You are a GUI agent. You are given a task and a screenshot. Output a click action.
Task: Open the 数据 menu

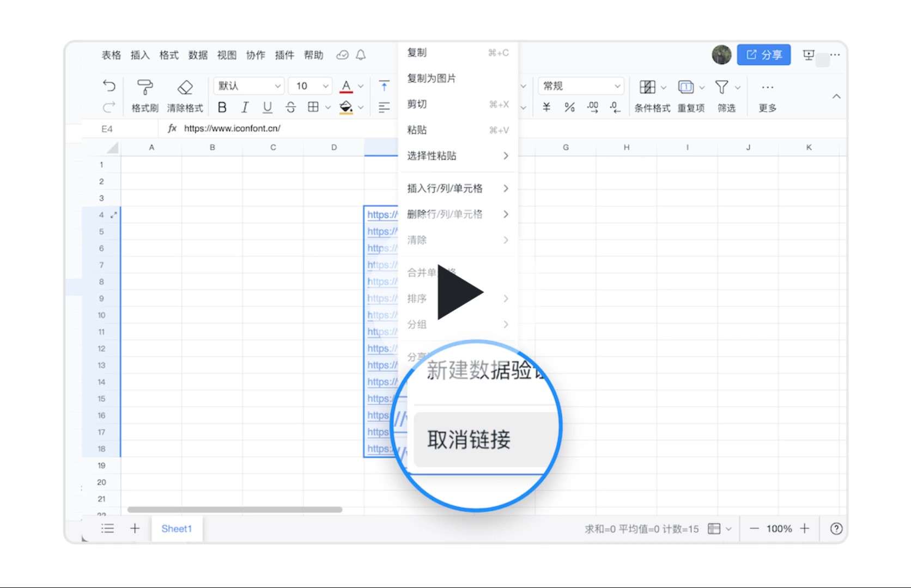point(198,55)
